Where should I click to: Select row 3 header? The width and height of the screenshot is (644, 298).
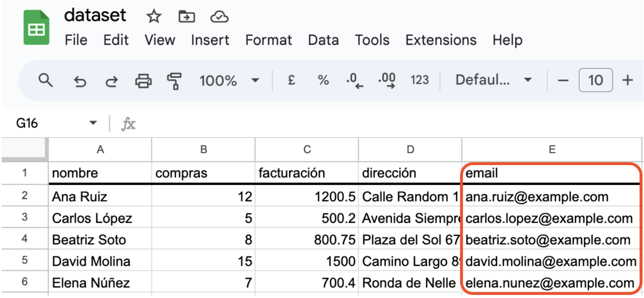pyautogui.click(x=25, y=218)
